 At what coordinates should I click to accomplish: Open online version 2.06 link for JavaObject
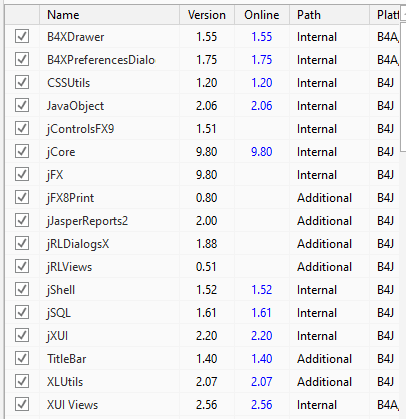(262, 106)
